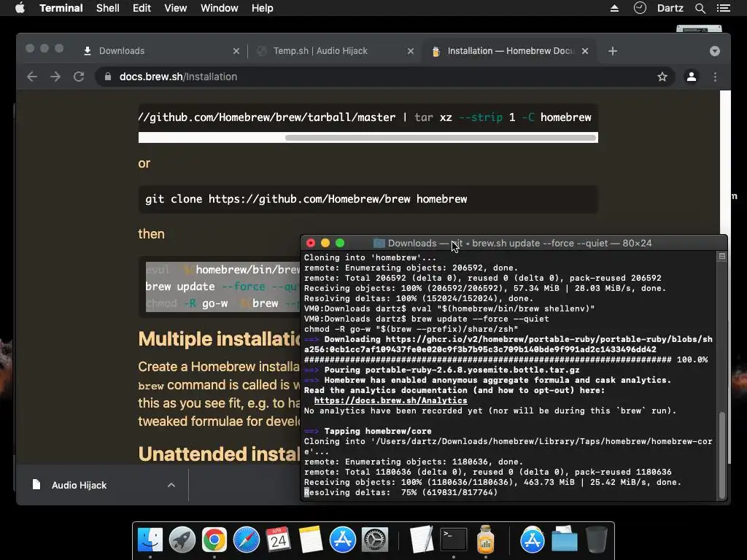Open a new Chrome tab
Screen dimensions: 747x560
pos(613,51)
